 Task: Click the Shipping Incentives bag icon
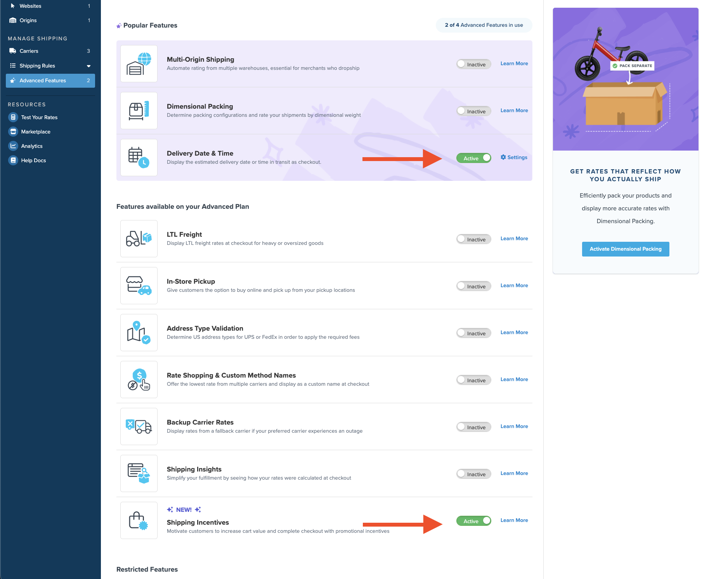139,520
